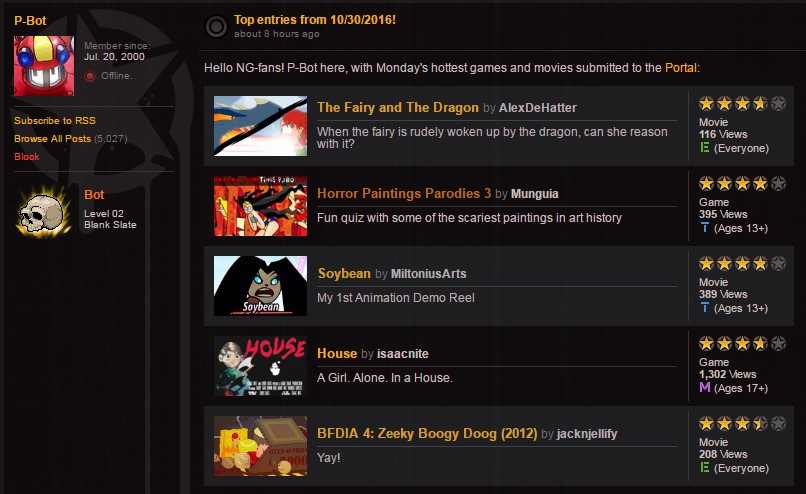Visit AlexDeHatter author profile

(538, 108)
